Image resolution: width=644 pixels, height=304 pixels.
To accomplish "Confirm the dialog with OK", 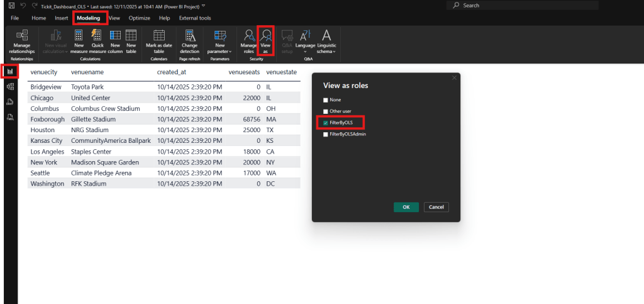I will tap(406, 207).
